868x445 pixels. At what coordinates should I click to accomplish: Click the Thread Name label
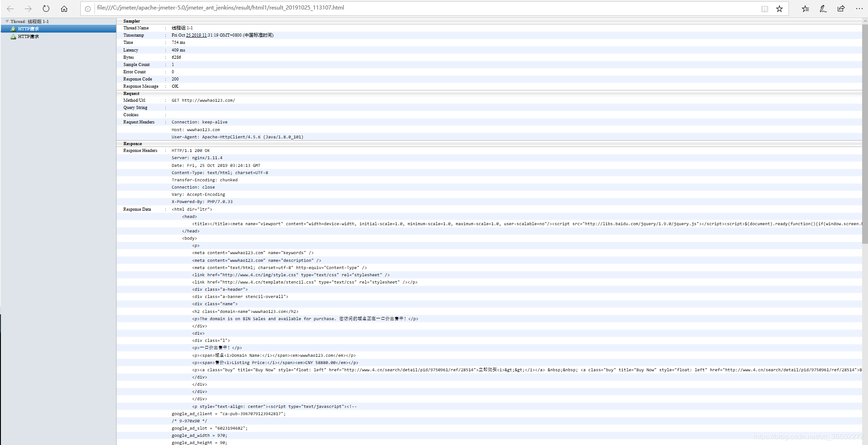point(136,28)
